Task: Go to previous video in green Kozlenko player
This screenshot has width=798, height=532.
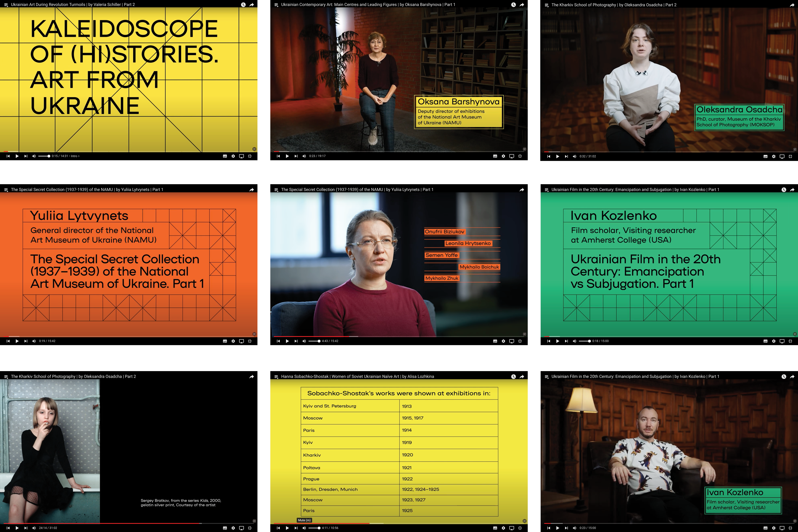Action: point(549,341)
